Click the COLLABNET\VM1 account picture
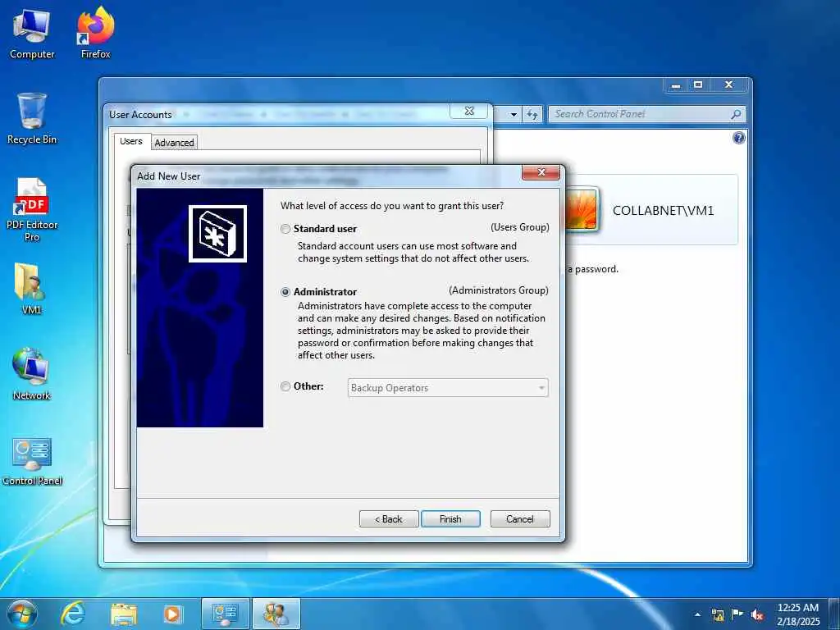Screen dimensions: 840x630 pos(582,210)
